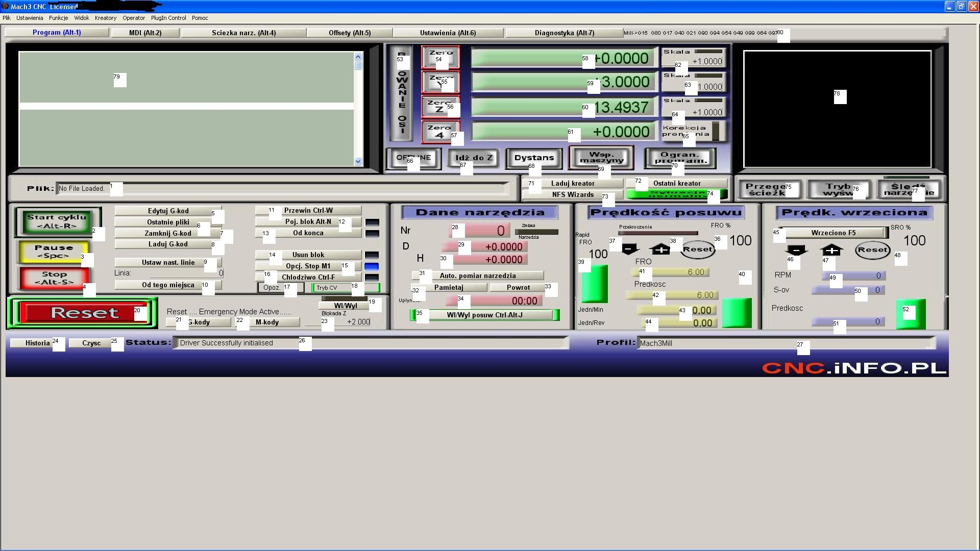Toggle Wsp. maszyny machine coordinates
Viewport: 980px width, 551px height.
[601, 158]
